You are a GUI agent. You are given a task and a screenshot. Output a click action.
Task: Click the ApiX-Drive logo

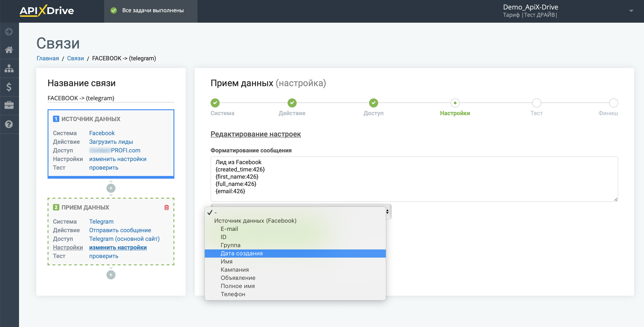pos(47,10)
